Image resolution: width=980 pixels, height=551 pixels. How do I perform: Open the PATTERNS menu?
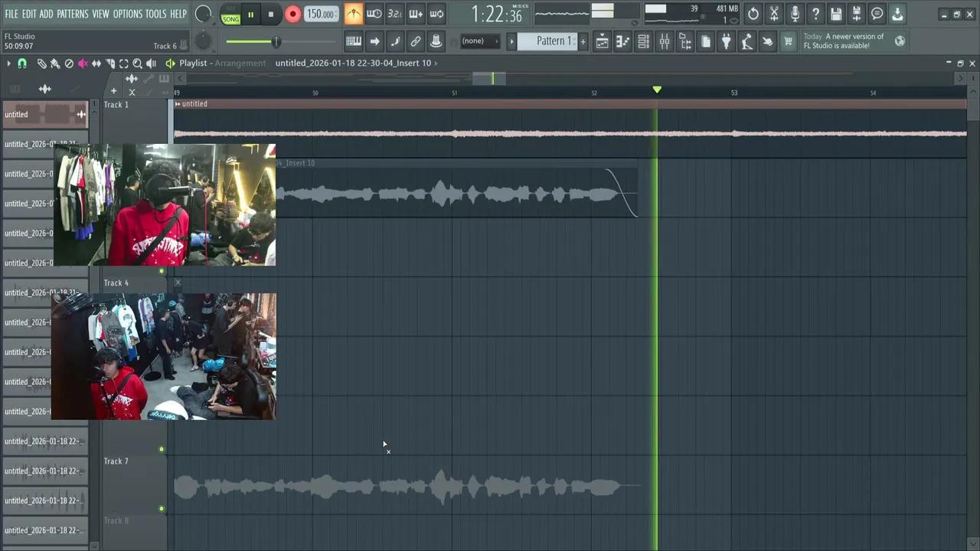click(x=73, y=14)
